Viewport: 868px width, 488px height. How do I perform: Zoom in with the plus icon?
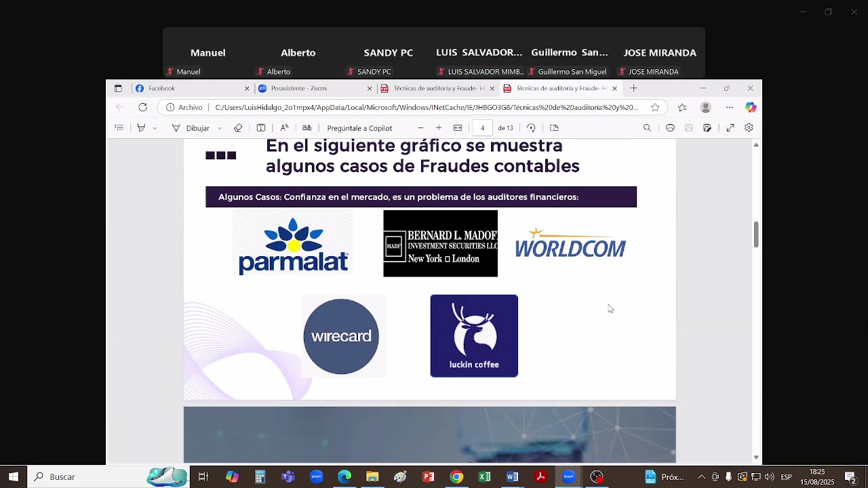click(x=439, y=127)
